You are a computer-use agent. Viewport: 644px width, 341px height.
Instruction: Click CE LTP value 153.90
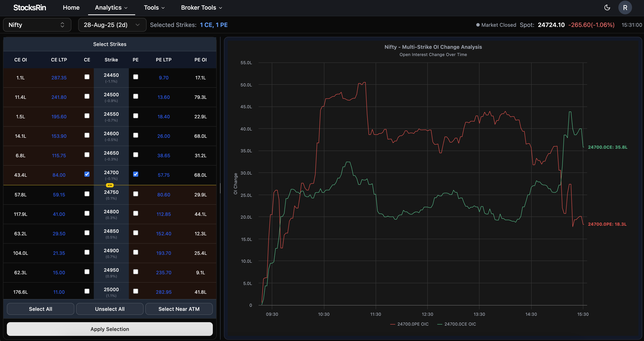click(x=59, y=136)
